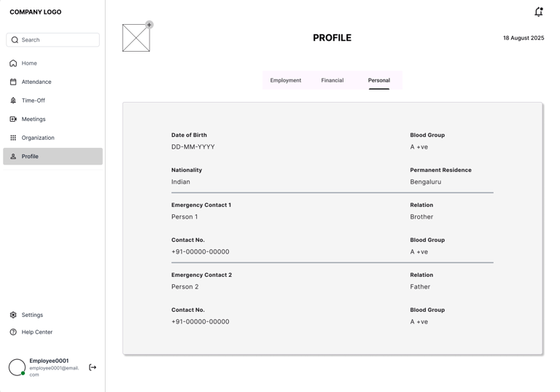Click the notification bell icon
The width and height of the screenshot is (560, 392).
538,12
